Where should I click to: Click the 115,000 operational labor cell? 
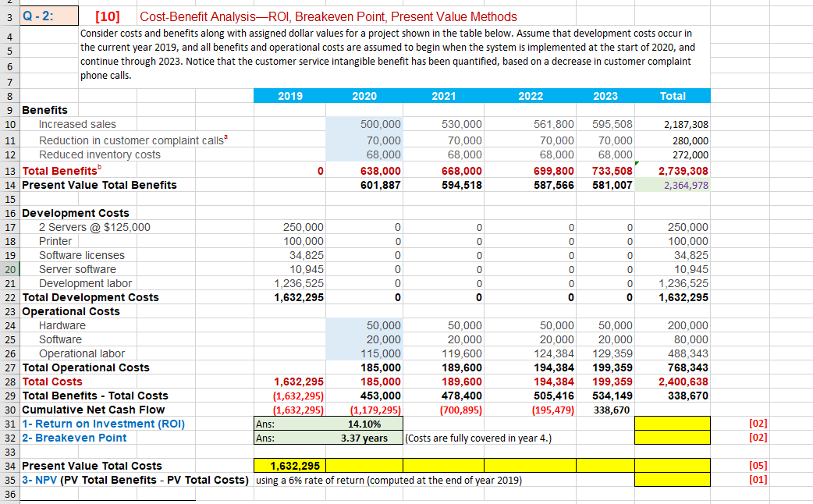tap(364, 353)
